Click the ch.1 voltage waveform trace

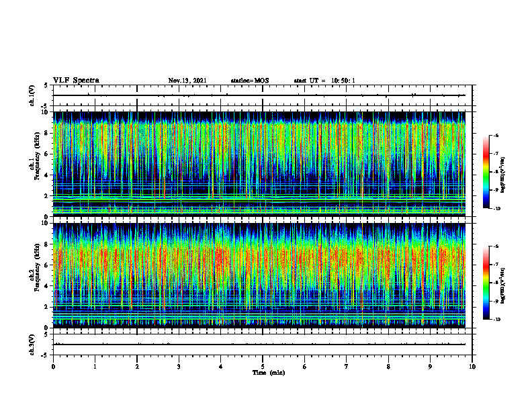pyautogui.click(x=259, y=95)
